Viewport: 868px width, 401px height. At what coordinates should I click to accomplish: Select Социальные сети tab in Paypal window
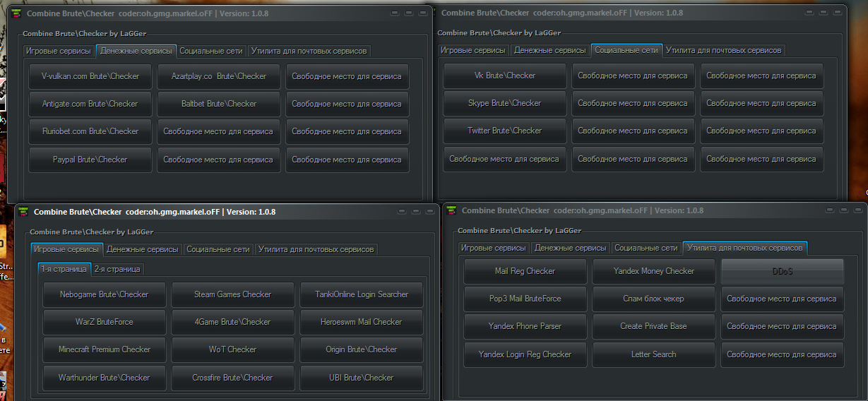pos(211,51)
